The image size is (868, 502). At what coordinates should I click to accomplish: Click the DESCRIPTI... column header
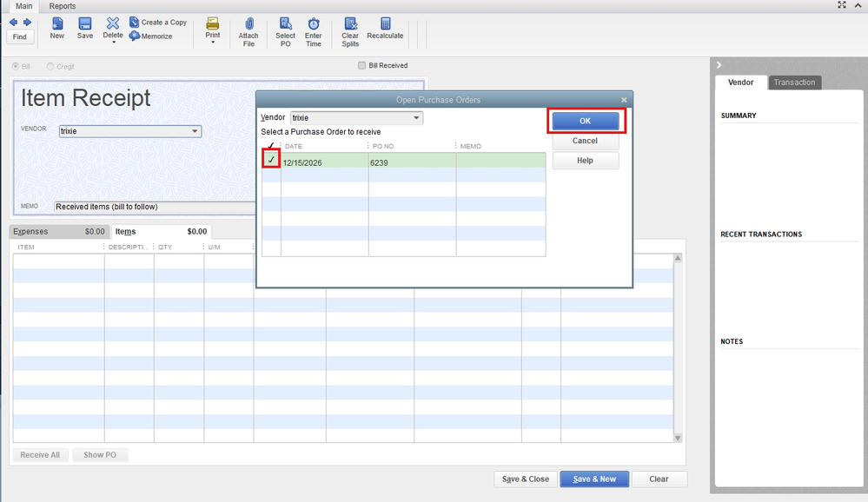[129, 247]
